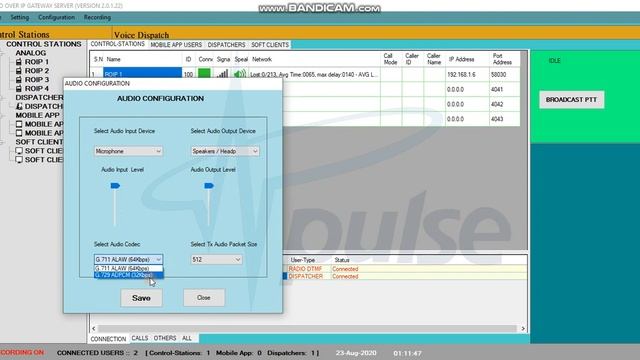The width and height of the screenshot is (640, 360).
Task: Click the CONNECTED USERS status bar text
Action: click(98, 353)
